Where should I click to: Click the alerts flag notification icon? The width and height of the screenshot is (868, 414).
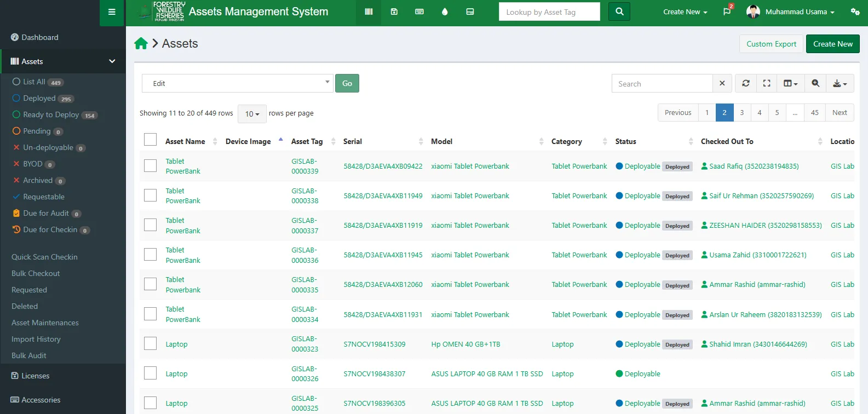point(727,12)
